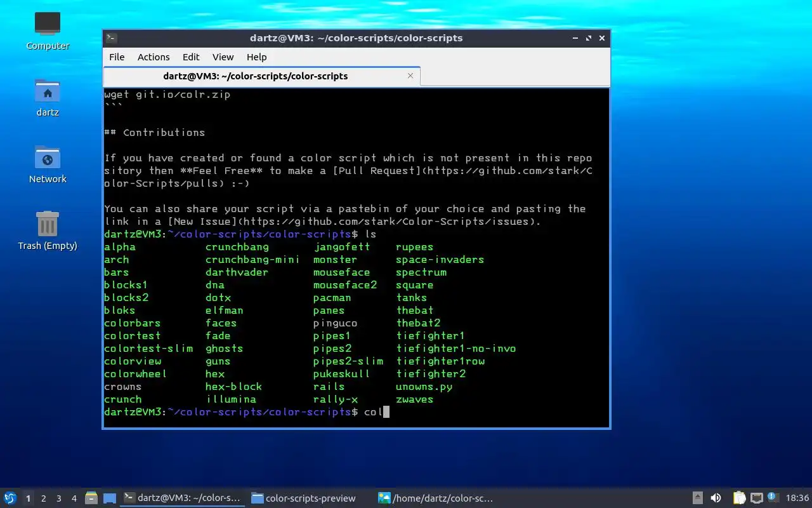Click the 'tiefighter1-no-invo' script name
The width and height of the screenshot is (812, 508).
[x=456, y=349]
